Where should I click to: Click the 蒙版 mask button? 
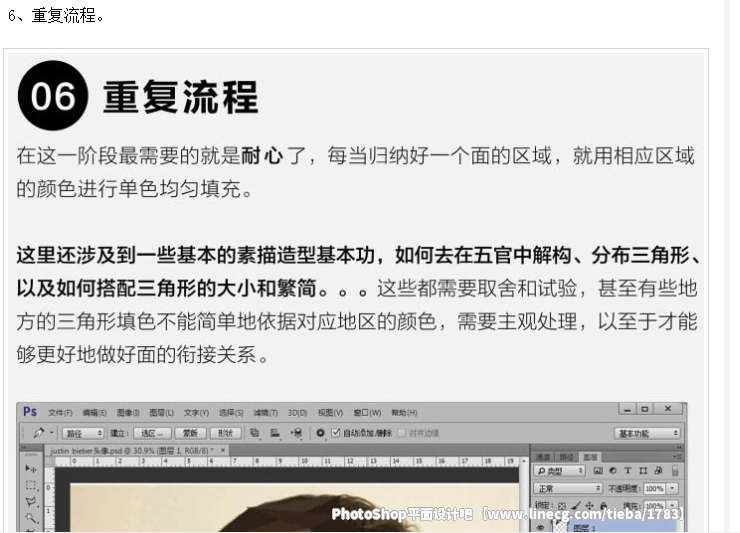[190, 433]
